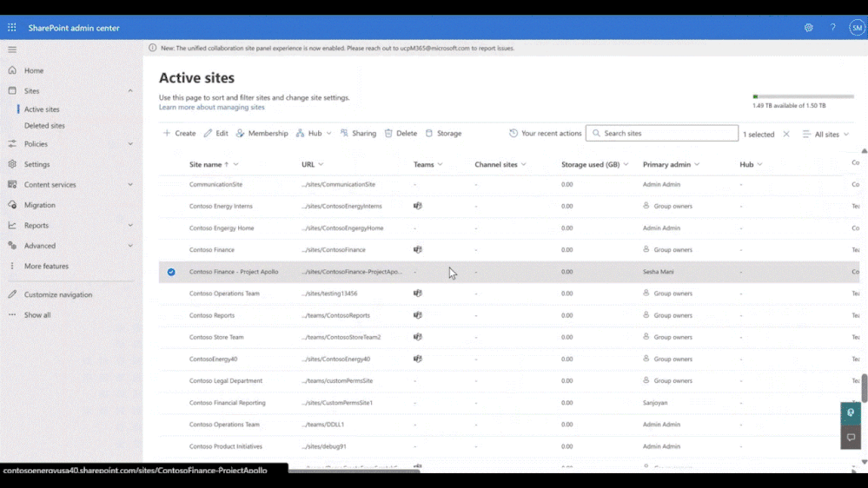Viewport: 868px width, 488px height.
Task: Open the help question mark icon
Action: coord(832,28)
